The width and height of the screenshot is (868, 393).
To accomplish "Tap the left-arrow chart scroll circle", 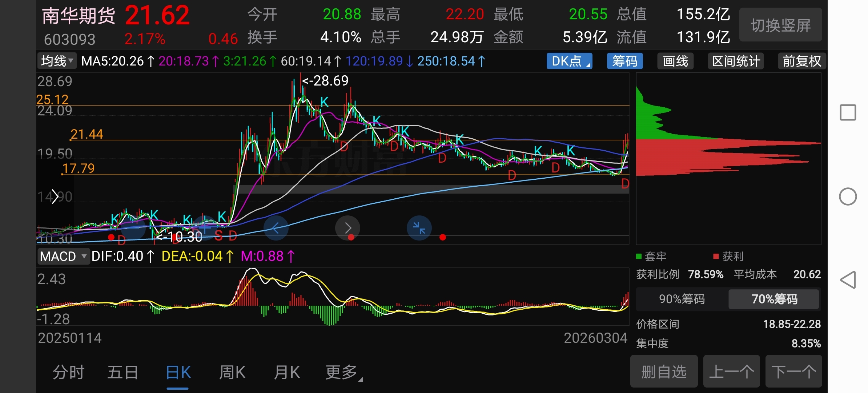I will click(x=276, y=228).
